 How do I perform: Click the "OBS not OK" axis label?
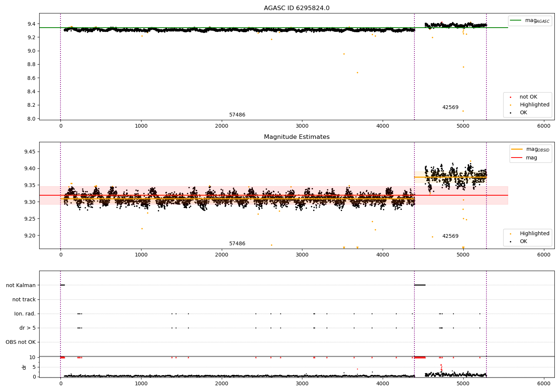point(21,342)
